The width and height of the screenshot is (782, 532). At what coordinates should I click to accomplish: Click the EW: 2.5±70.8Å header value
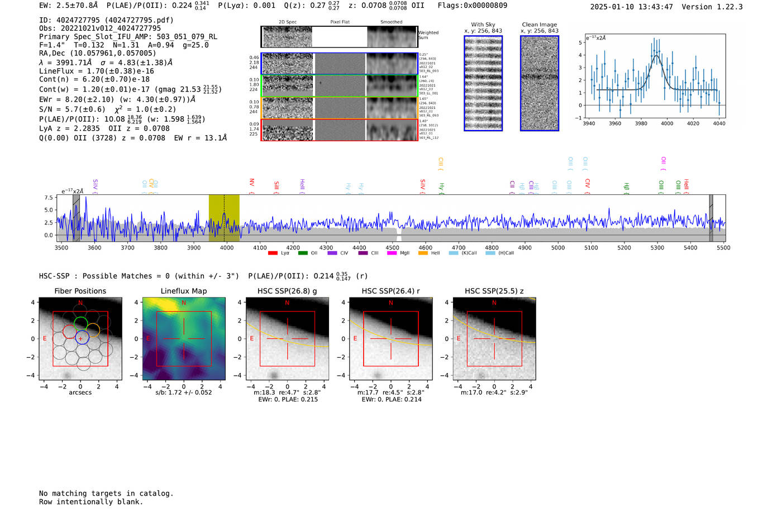click(x=68, y=6)
